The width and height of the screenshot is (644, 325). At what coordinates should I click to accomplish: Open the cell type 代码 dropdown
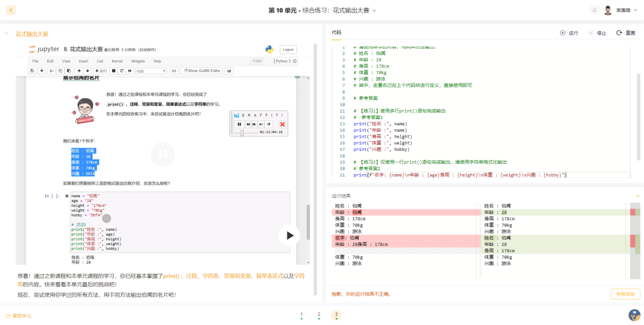(151, 71)
